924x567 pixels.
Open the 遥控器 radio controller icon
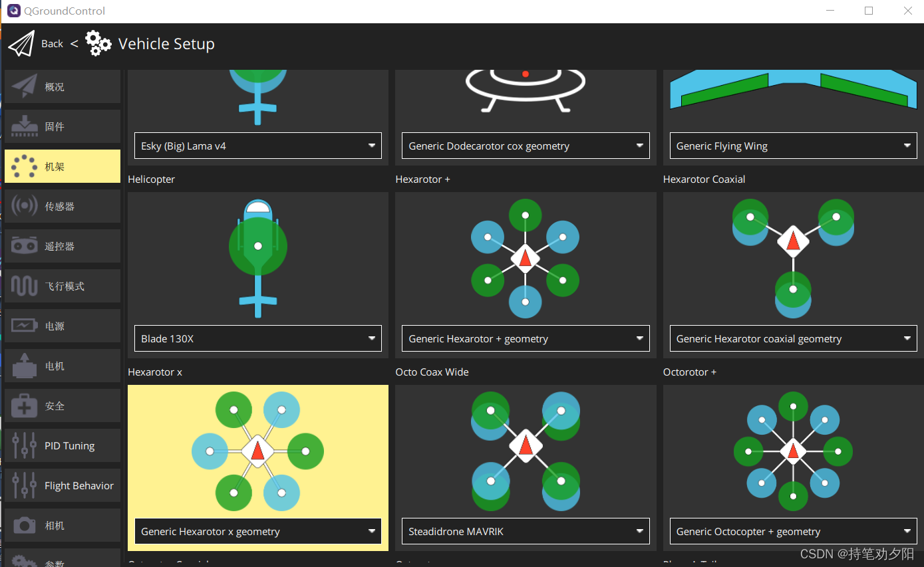tap(25, 246)
